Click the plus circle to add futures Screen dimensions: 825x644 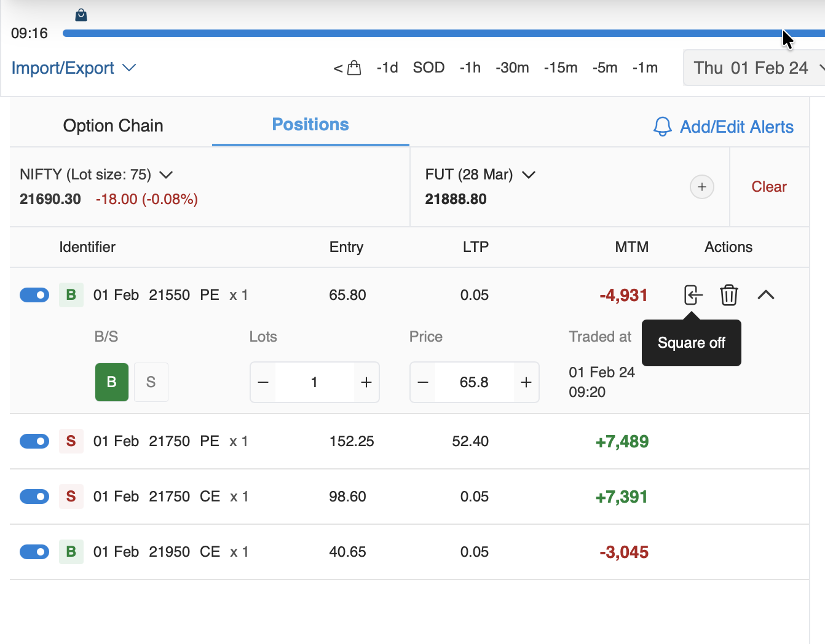pyautogui.click(x=701, y=187)
